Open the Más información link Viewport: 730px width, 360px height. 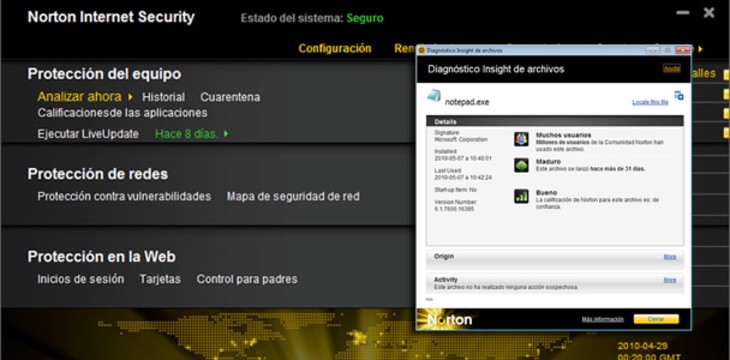coord(602,319)
